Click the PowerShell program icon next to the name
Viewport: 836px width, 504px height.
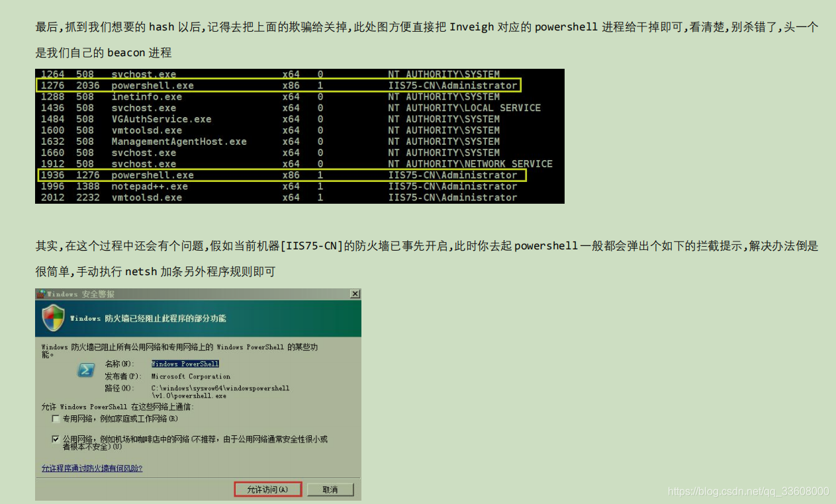point(86,370)
